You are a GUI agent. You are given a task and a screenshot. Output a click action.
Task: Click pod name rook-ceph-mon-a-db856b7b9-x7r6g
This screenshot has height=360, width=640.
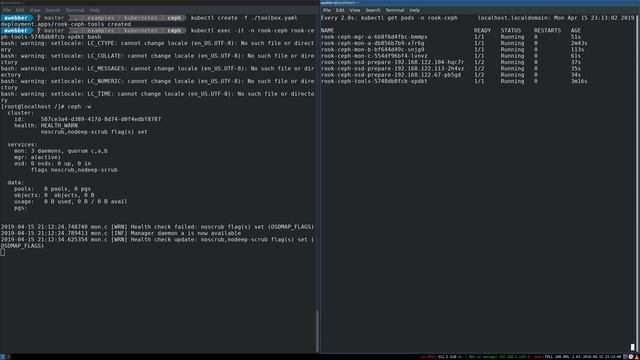[x=372, y=43]
